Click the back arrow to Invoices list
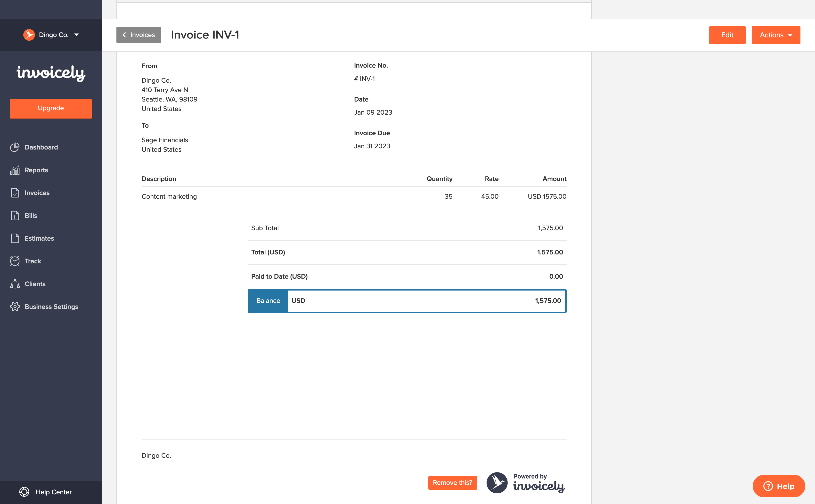 139,35
